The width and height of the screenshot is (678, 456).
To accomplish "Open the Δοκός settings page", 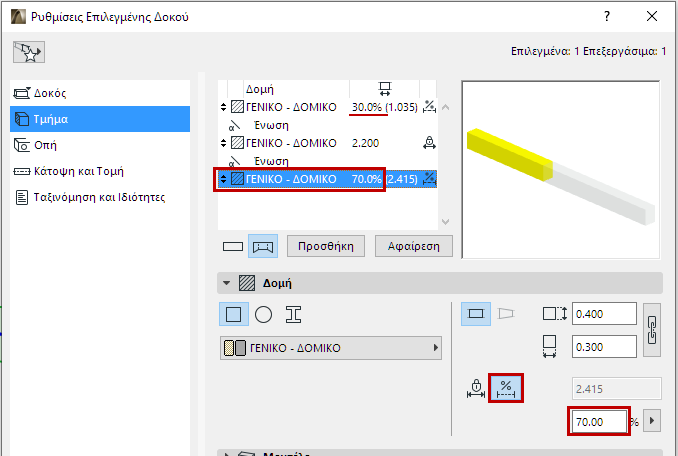I will pyautogui.click(x=100, y=93).
